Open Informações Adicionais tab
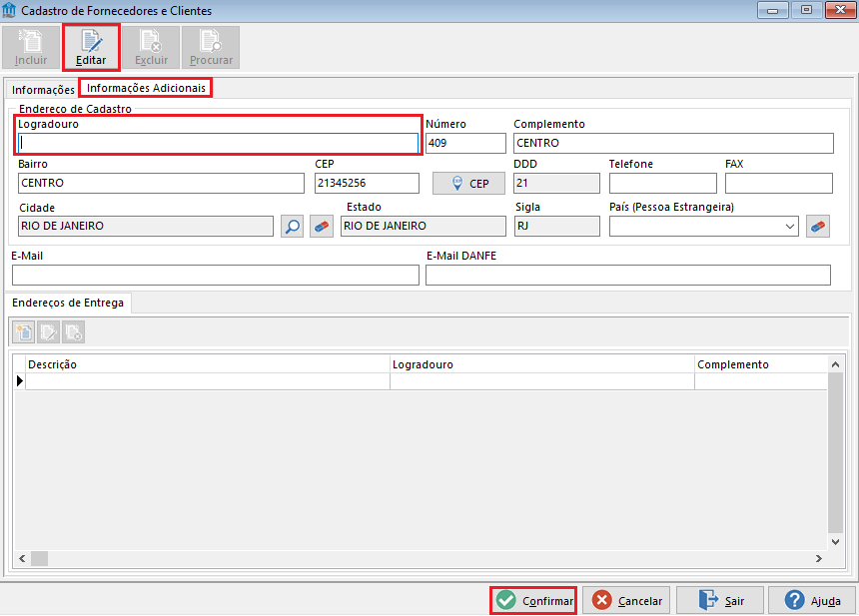This screenshot has width=859, height=616. click(x=146, y=88)
